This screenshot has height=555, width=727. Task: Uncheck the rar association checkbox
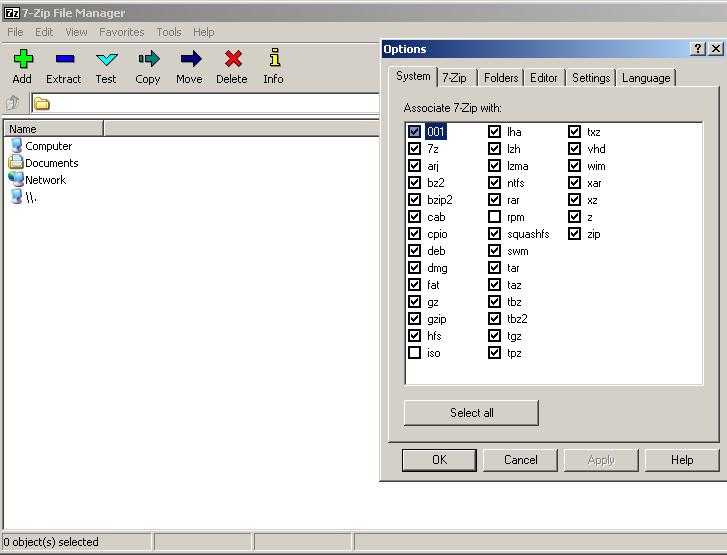pos(494,200)
